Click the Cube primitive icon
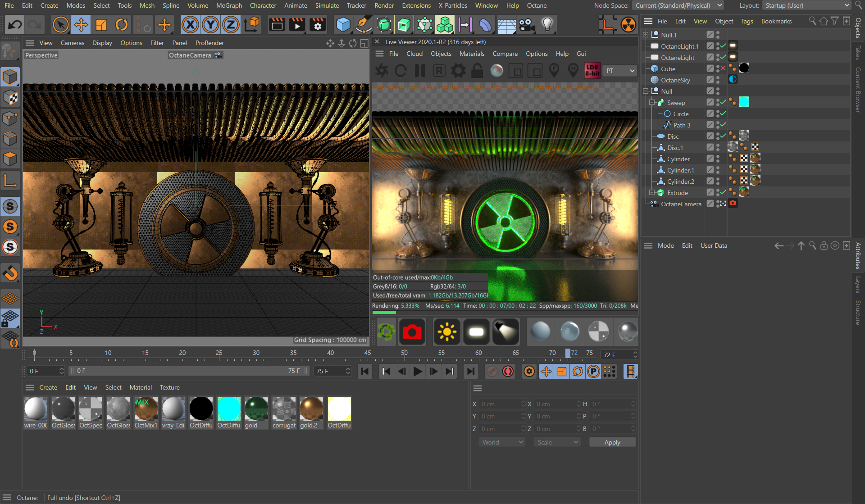Screen dimensions: 865x504 (x=343, y=25)
